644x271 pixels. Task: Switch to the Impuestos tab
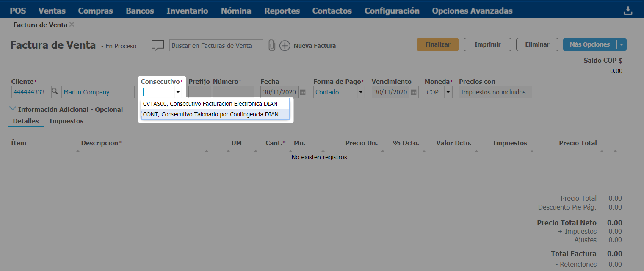pos(66,121)
